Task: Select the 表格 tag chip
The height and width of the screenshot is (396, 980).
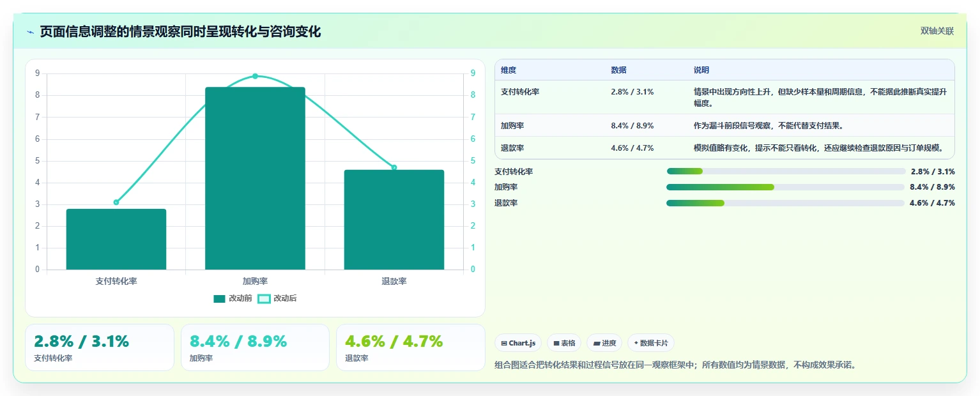Action: point(564,343)
